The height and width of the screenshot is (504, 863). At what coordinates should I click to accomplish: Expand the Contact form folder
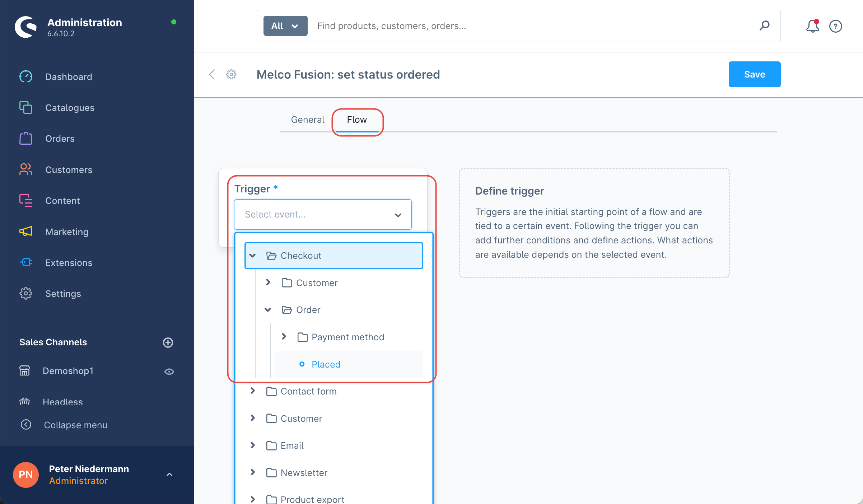pyautogui.click(x=253, y=391)
